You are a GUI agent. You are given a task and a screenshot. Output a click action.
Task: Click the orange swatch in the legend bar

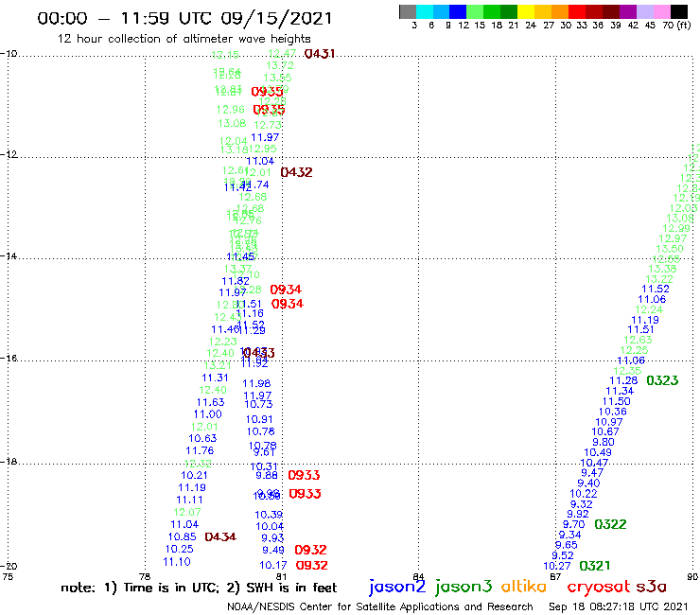pyautogui.click(x=560, y=12)
